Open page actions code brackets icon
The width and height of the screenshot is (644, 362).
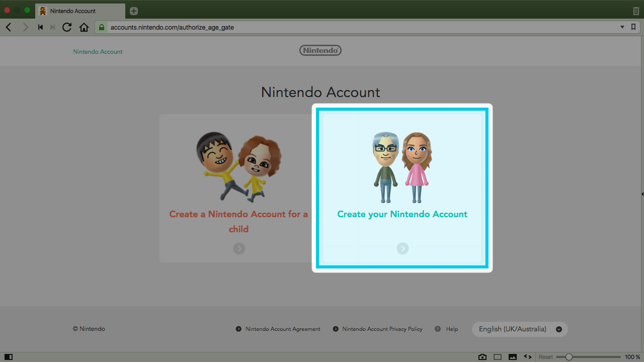click(528, 357)
